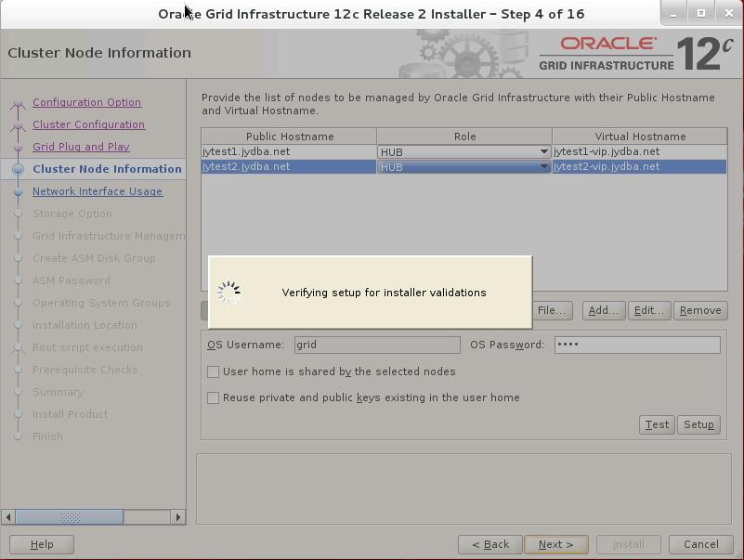
Task: Click the Summary step
Action: click(x=58, y=392)
